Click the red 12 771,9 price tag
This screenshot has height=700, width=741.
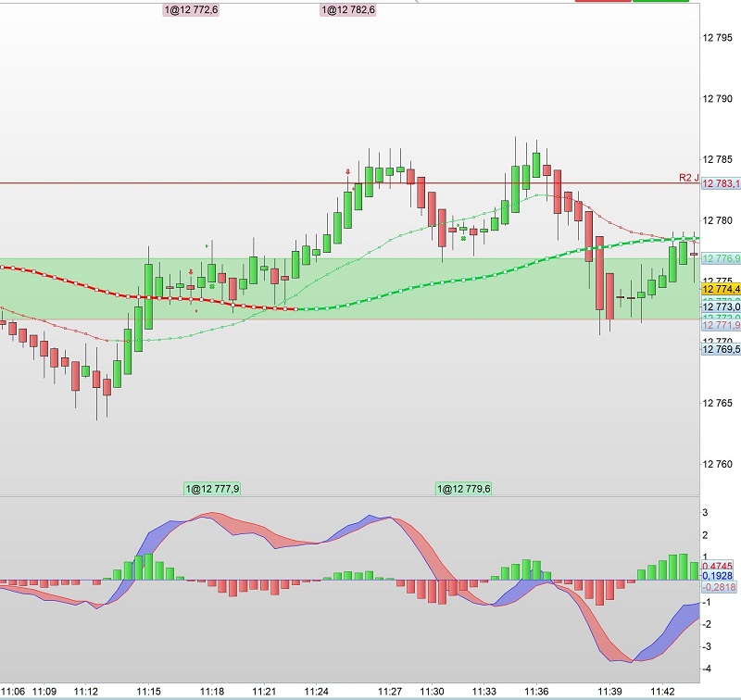pyautogui.click(x=721, y=325)
